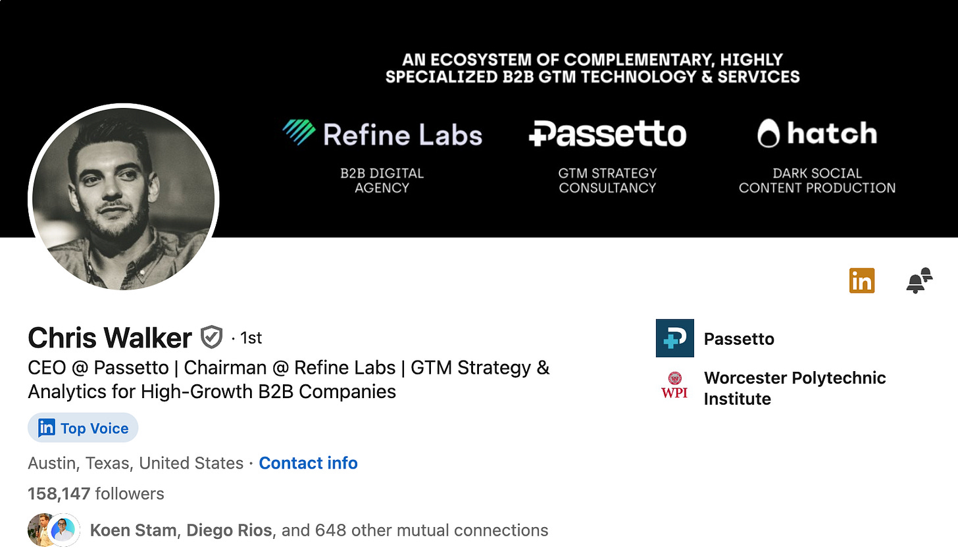Click the LinkedIn icon in Top Voice badge
This screenshot has height=560, width=958.
pyautogui.click(x=46, y=428)
